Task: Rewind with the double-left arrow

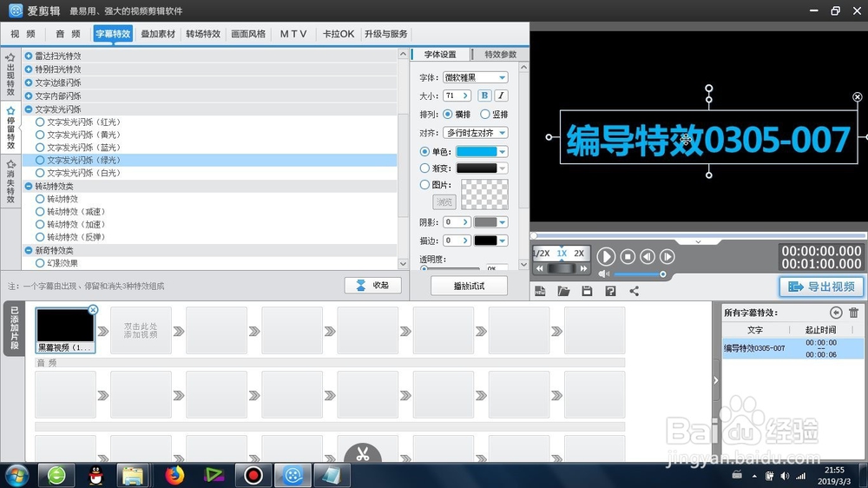Action: click(x=540, y=268)
